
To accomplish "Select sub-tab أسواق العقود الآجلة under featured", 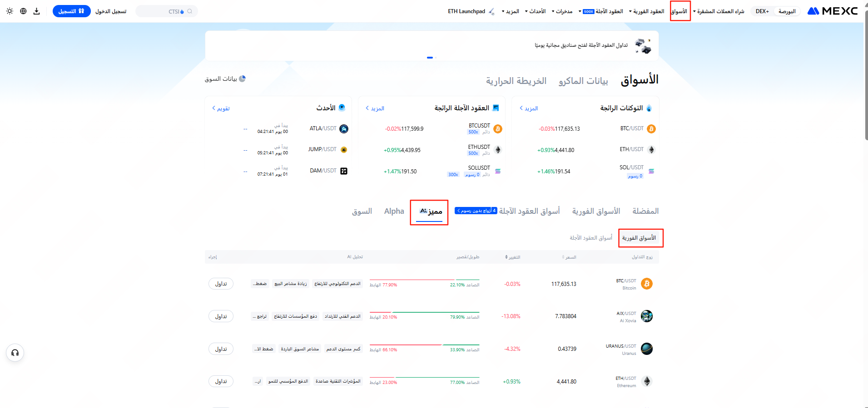I will point(591,238).
